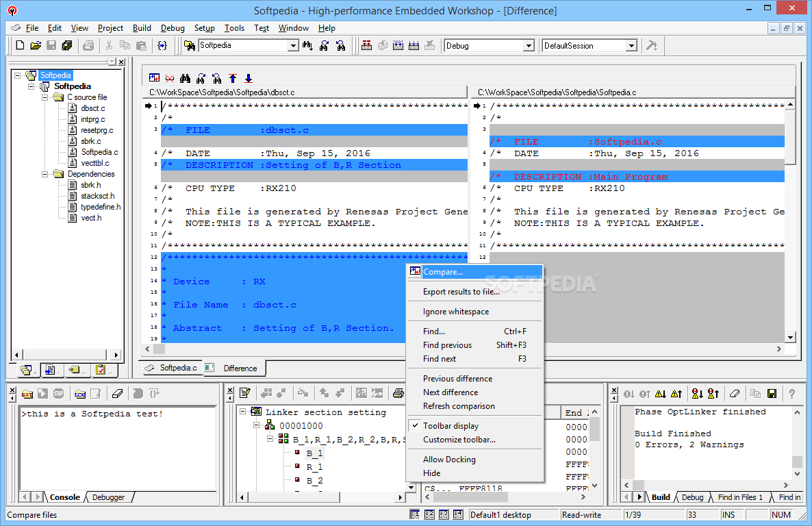Select Compare... in context menu
This screenshot has height=526, width=812.
475,271
